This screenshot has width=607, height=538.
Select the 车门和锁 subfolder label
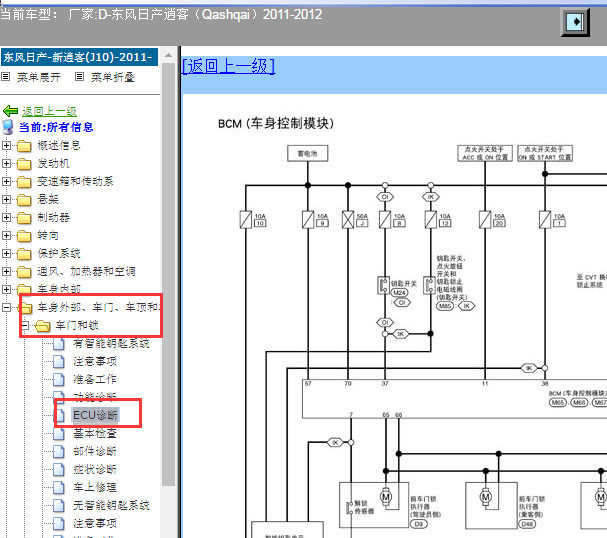click(77, 326)
